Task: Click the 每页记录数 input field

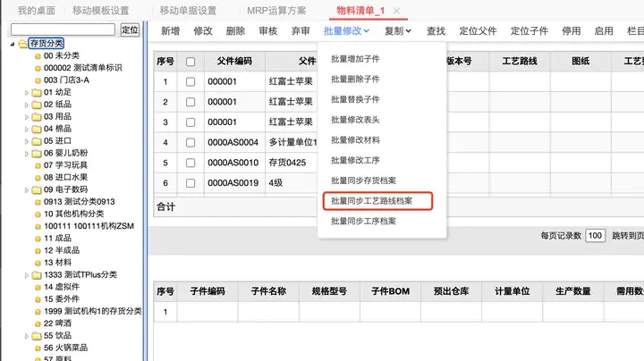Action: coord(595,236)
